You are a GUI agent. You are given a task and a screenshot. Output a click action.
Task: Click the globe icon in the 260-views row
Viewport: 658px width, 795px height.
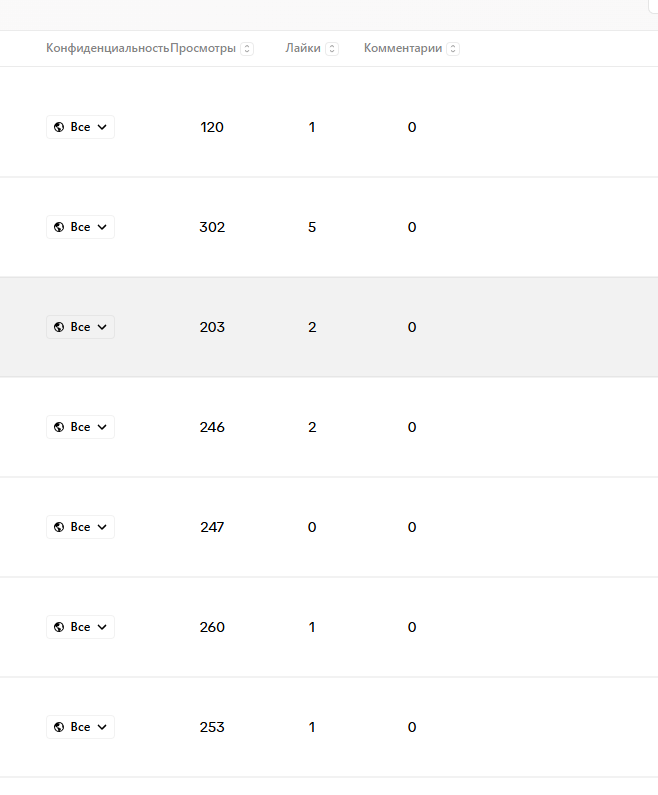click(x=59, y=627)
